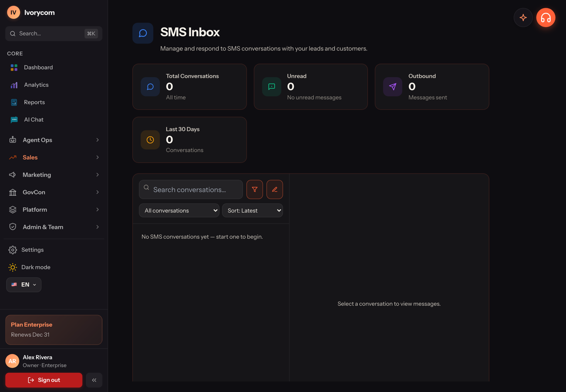Click the 'No SMS conversations yet' message
566x392 pixels.
tap(202, 237)
